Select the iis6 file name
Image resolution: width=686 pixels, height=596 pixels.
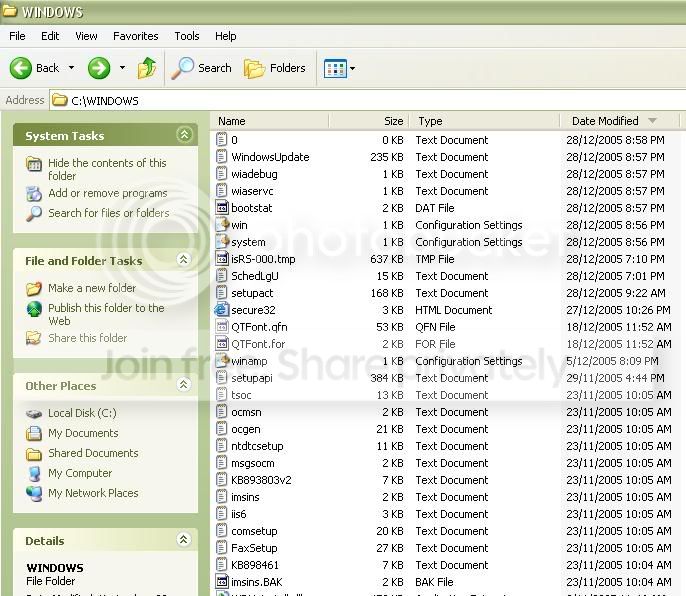coord(238,514)
